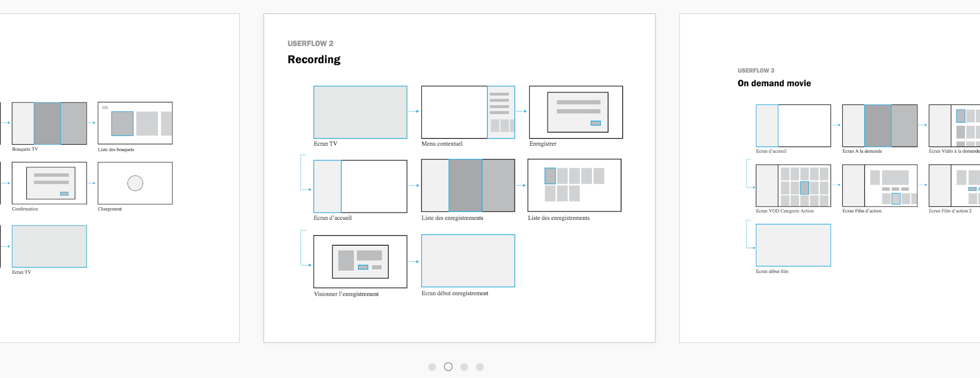This screenshot has height=378, width=980.
Task: Select the fourth pagination dot
Action: pyautogui.click(x=481, y=367)
